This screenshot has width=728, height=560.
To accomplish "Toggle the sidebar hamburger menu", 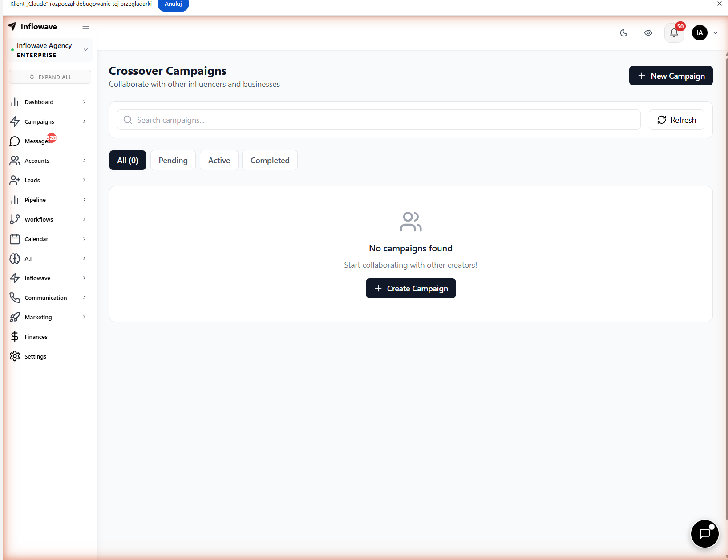I will [x=86, y=26].
